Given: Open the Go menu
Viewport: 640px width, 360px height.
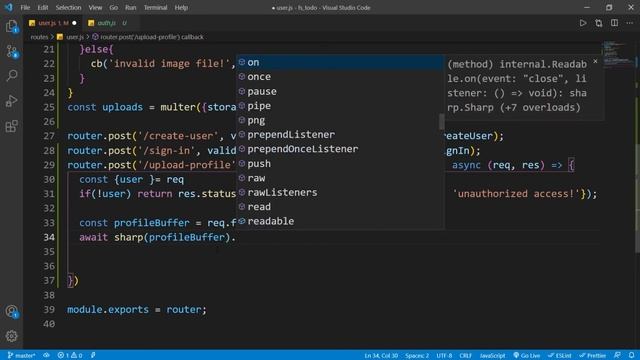Looking at the screenshot, I should click(113, 7).
